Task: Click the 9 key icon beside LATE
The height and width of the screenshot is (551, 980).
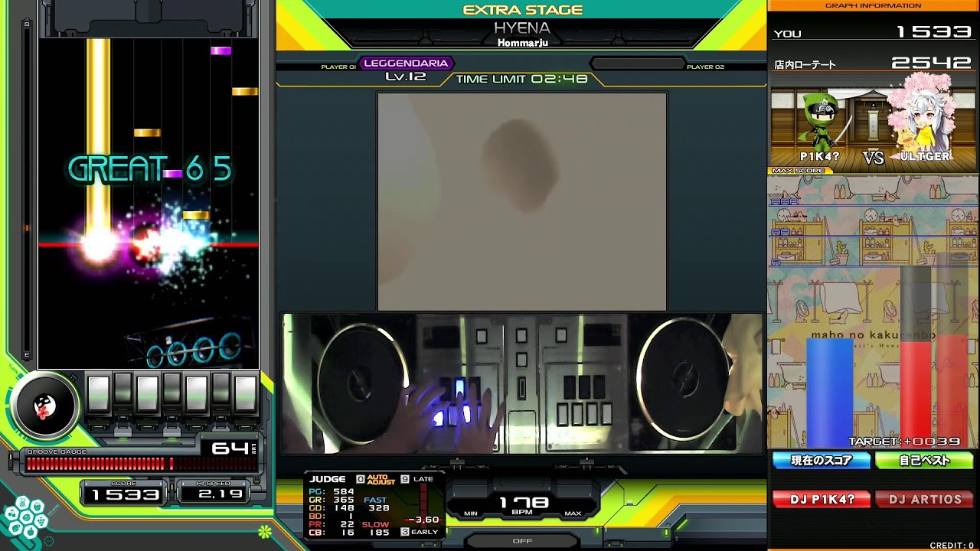Action: click(404, 480)
